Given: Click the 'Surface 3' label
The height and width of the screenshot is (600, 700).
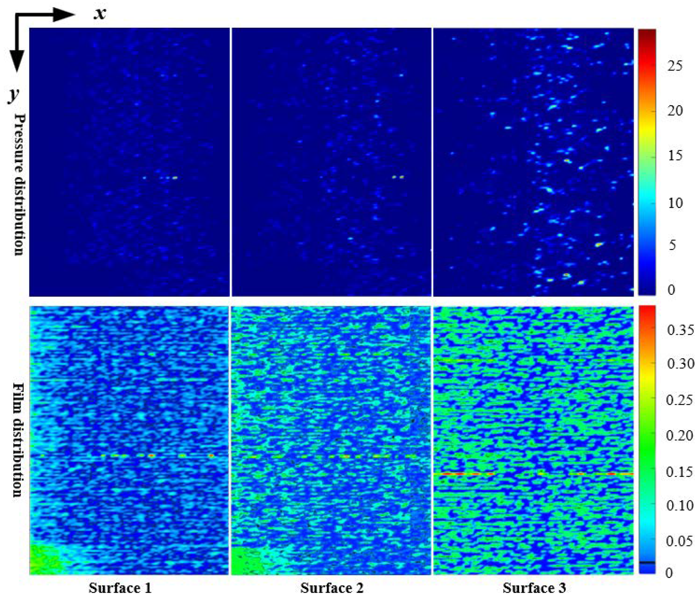Looking at the screenshot, I should (x=534, y=588).
